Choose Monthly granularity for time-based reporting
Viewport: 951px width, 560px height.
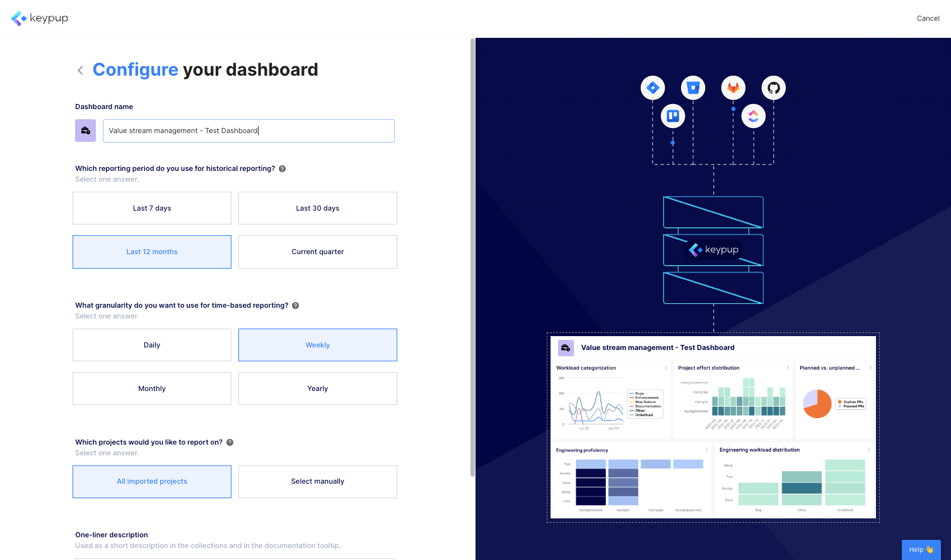[151, 388]
